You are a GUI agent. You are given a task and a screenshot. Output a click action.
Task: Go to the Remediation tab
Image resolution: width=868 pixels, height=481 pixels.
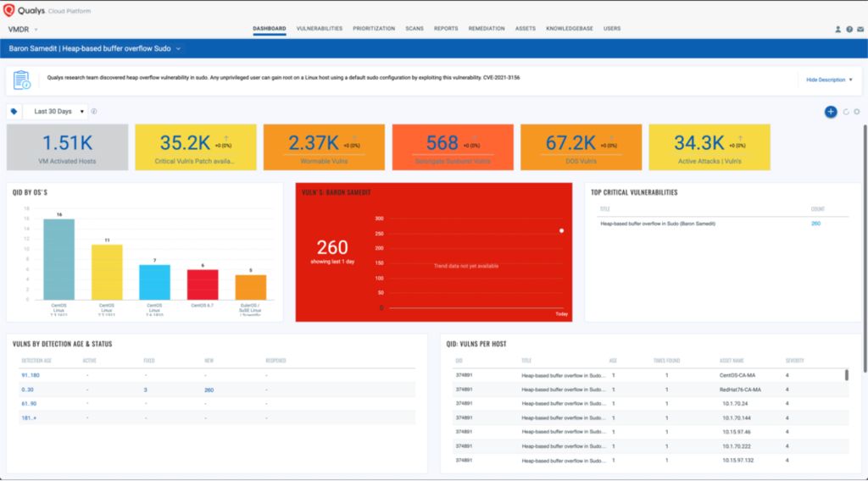[x=487, y=29]
